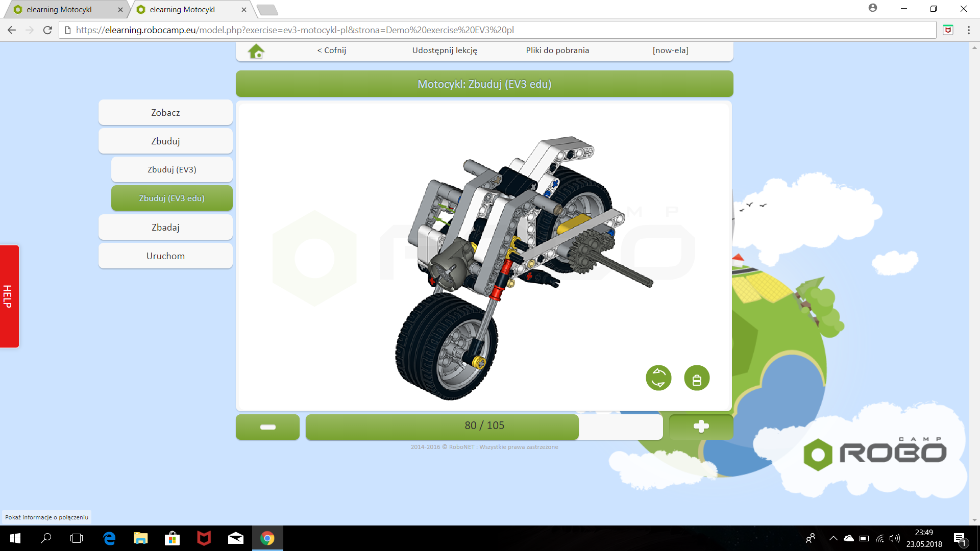The image size is (980, 551).
Task: Click the People icon in system tray
Action: tap(811, 538)
